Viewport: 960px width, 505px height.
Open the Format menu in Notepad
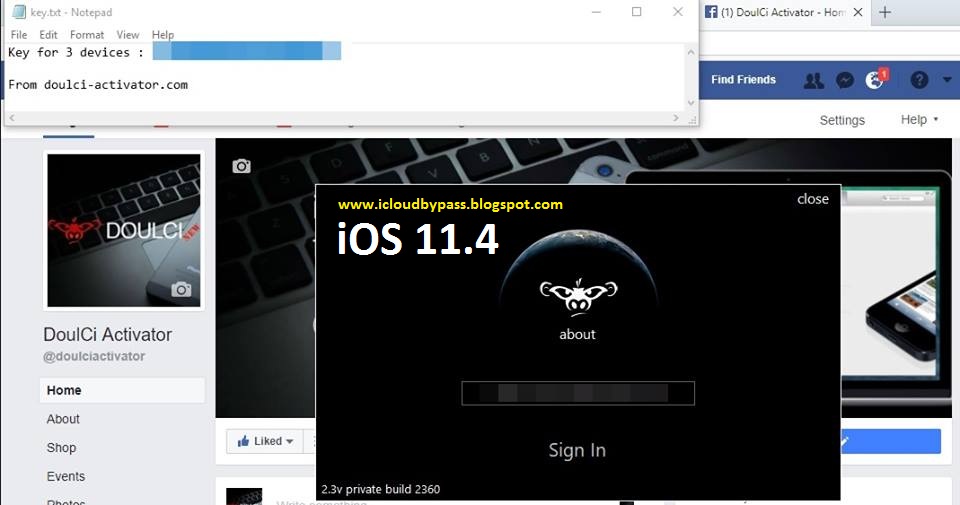[86, 35]
